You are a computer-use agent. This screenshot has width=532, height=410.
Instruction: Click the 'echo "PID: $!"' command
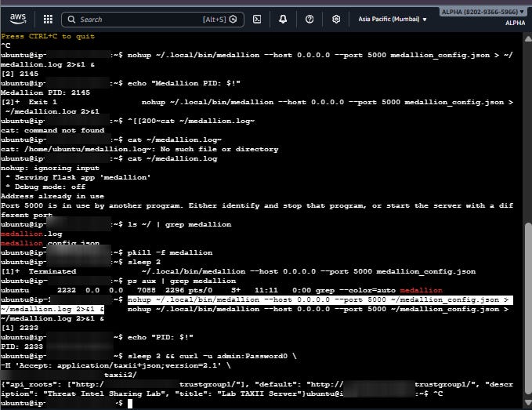(x=160, y=337)
